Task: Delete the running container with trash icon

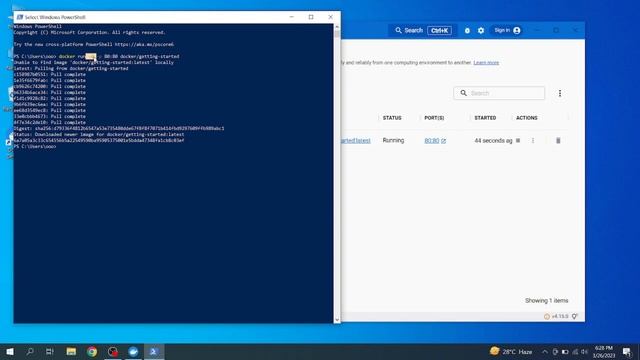Action: pos(558,140)
